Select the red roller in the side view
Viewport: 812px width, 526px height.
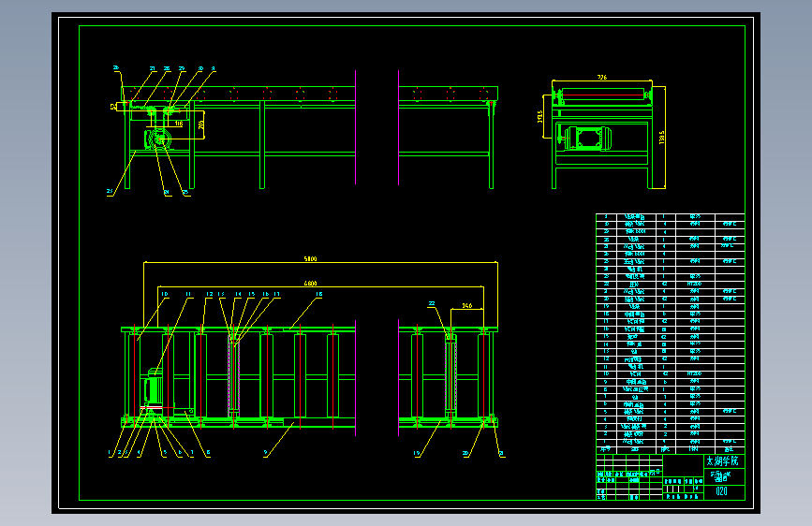(603, 95)
